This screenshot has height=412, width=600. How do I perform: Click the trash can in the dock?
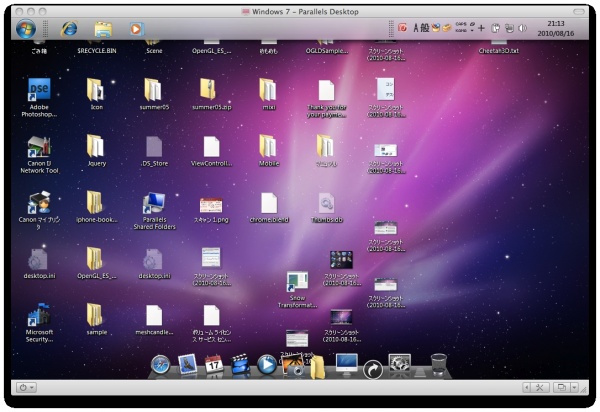click(x=439, y=364)
